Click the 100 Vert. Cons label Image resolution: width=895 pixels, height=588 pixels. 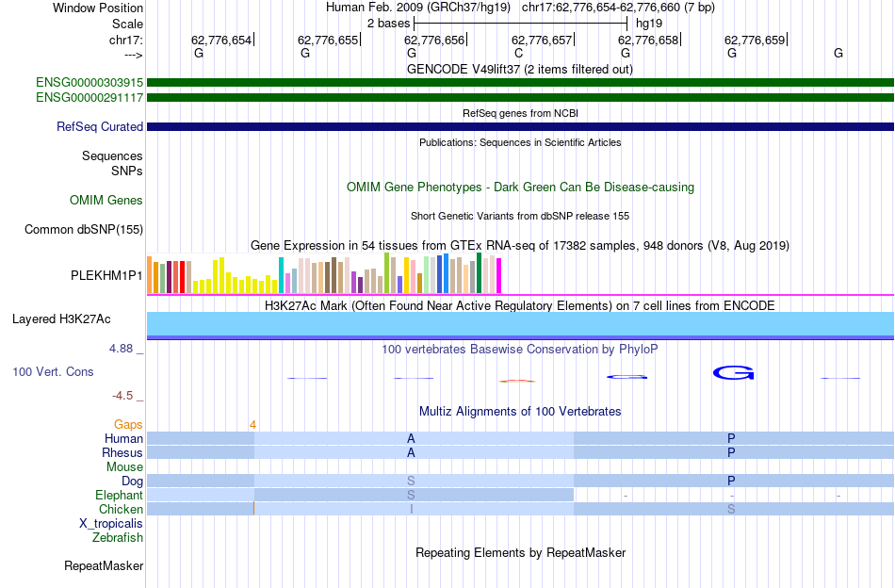point(53,371)
